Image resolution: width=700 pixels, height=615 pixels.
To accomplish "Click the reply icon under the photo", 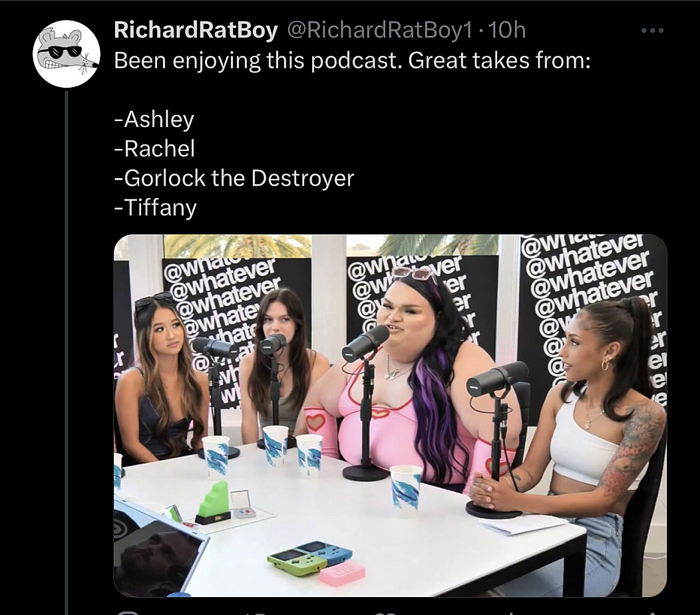I will click(126, 613).
